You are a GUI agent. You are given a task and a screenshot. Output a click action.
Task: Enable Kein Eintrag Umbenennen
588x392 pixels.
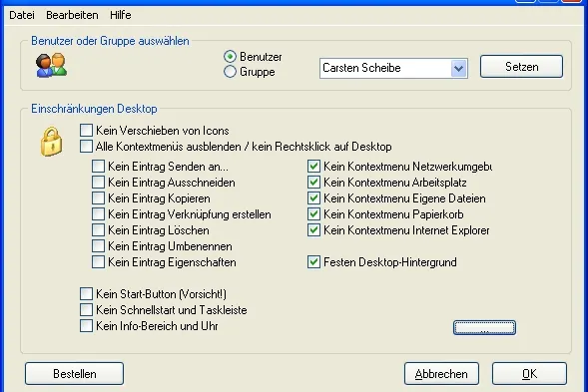point(98,245)
